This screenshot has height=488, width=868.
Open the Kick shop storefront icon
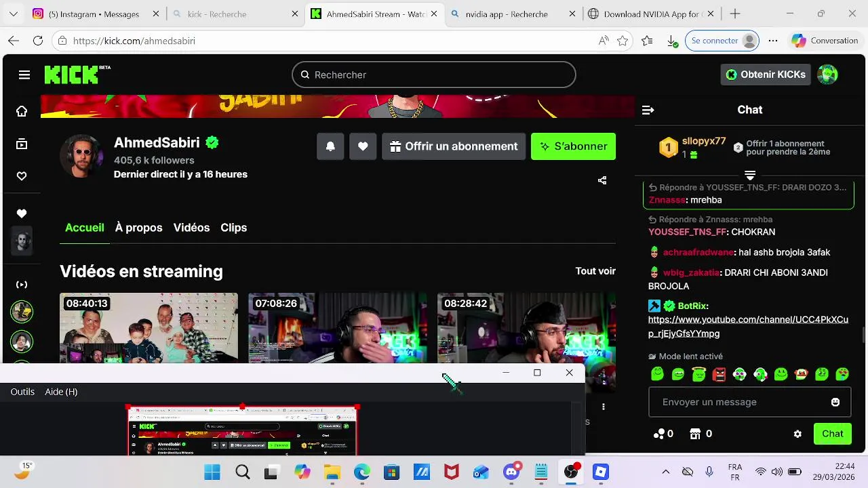pyautogui.click(x=694, y=434)
